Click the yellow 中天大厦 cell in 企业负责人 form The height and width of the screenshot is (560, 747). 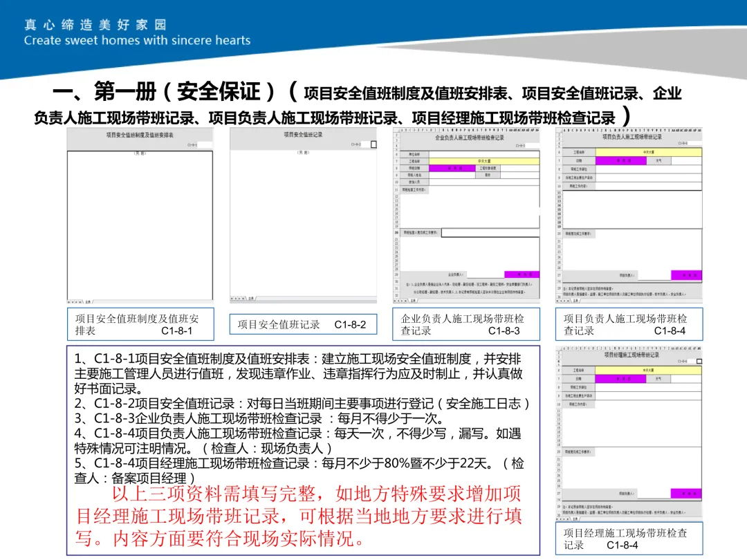point(484,161)
